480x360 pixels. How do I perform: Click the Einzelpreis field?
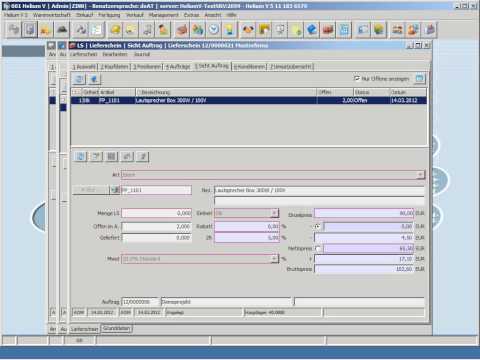[x=364, y=213]
